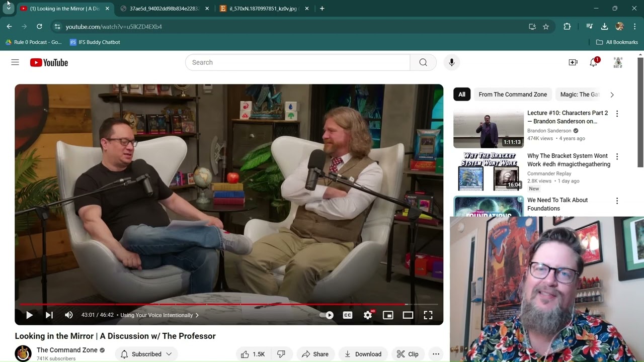Image resolution: width=644 pixels, height=362 pixels.
Task: Dislike the video
Action: 281,354
